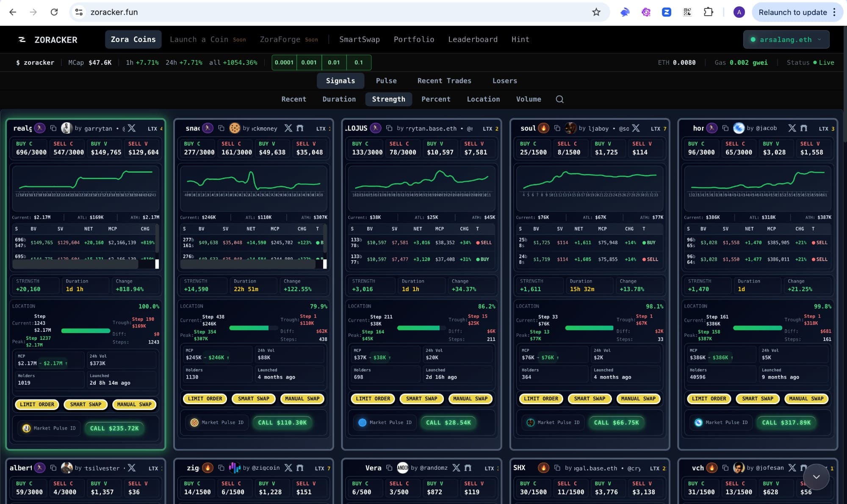Sort signals by Volume
Viewport: 847px width, 504px height.
(529, 99)
